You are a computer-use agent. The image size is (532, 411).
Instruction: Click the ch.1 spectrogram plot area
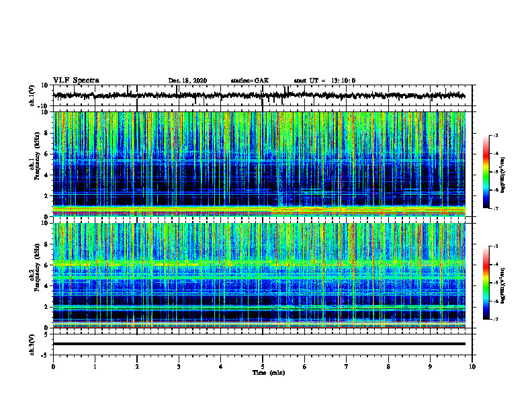(259, 164)
